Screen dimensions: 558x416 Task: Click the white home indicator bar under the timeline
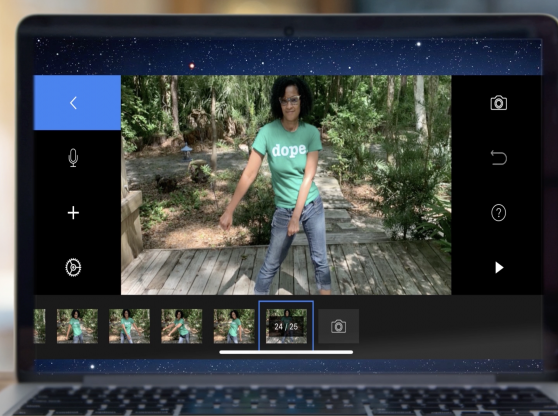click(x=286, y=352)
